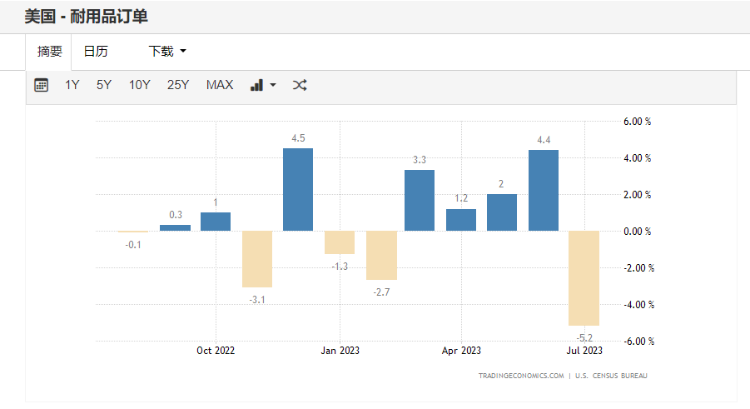Click the -3.1 beige bar
The width and height of the screenshot is (750, 409).
point(257,259)
